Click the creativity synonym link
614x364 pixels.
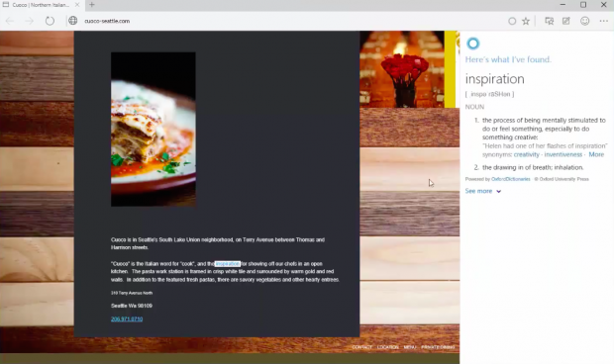(x=526, y=155)
